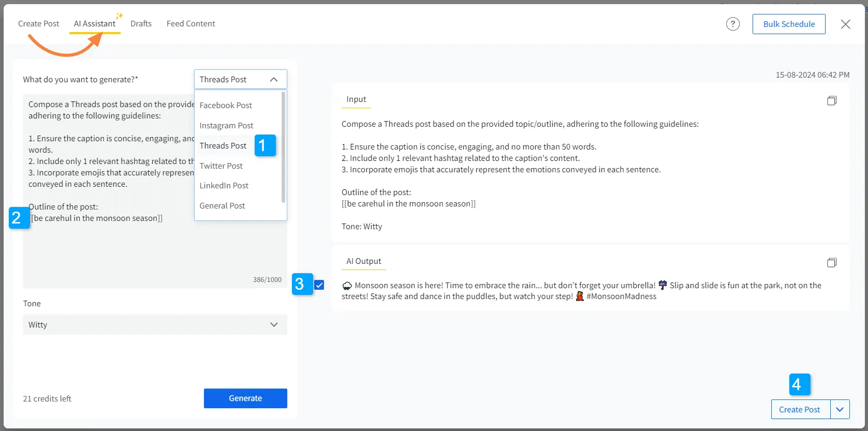
Task: Select General Post option
Action: (x=222, y=205)
